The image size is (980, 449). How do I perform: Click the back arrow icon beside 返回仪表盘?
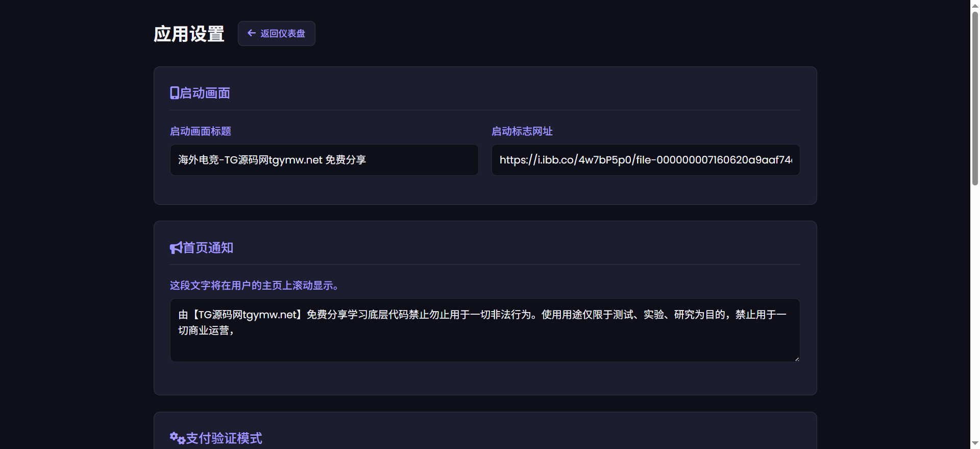click(251, 33)
